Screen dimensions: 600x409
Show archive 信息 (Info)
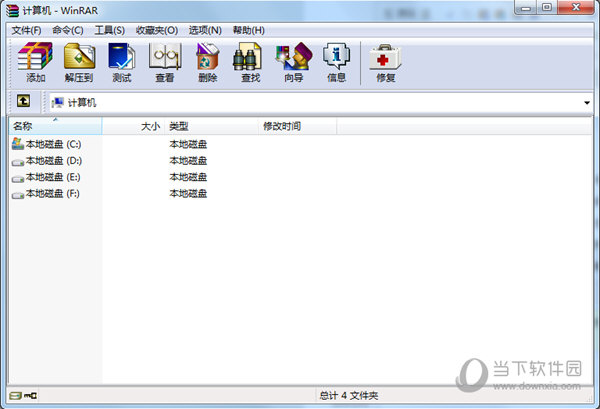(x=336, y=62)
